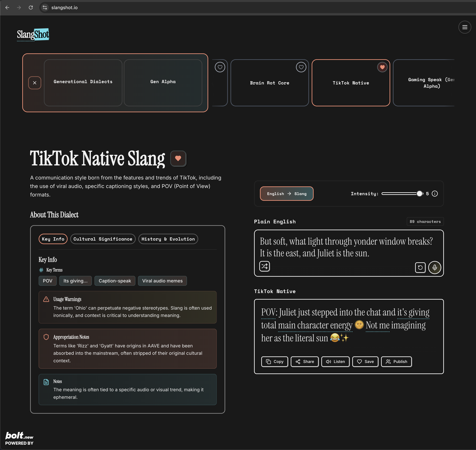
Task: Toggle heart next to TikTok Native Slang title
Action: (x=178, y=158)
